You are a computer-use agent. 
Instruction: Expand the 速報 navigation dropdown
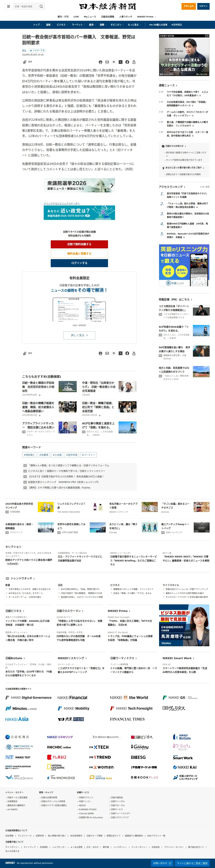click(49, 25)
